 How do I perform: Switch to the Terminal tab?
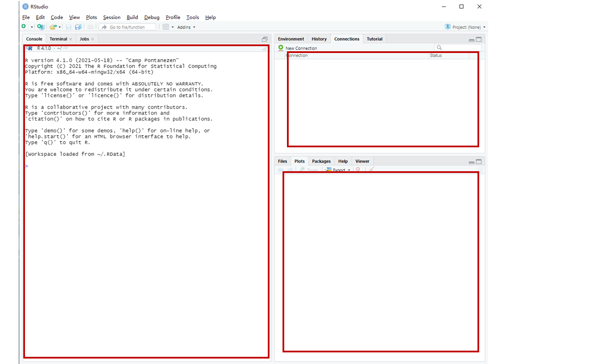pos(58,39)
